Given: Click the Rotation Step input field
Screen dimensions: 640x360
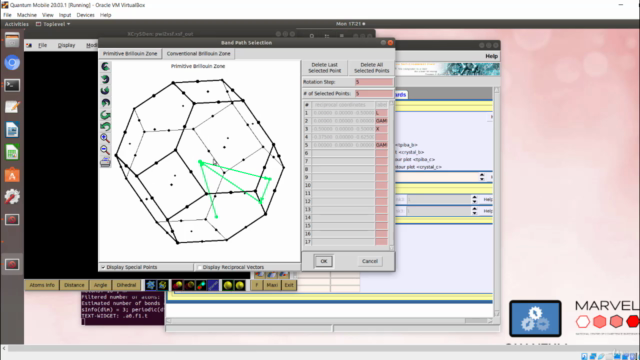Looking at the screenshot, I should 373,82.
